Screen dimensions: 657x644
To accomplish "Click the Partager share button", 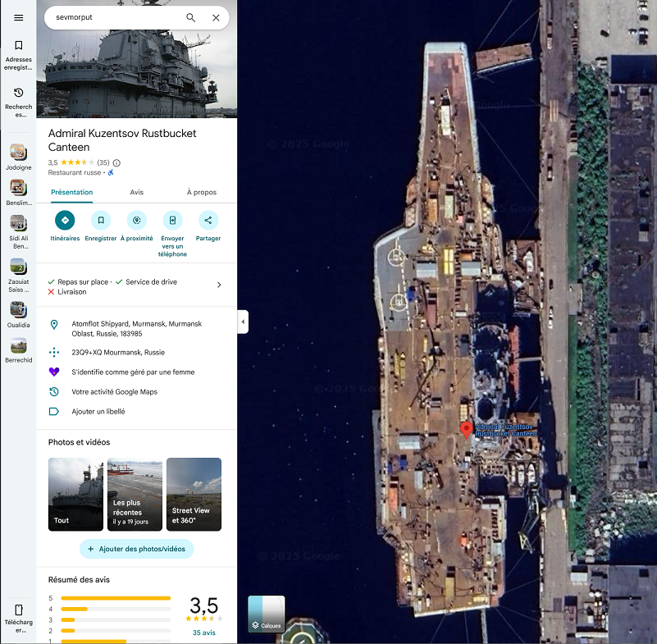I will pos(208,226).
